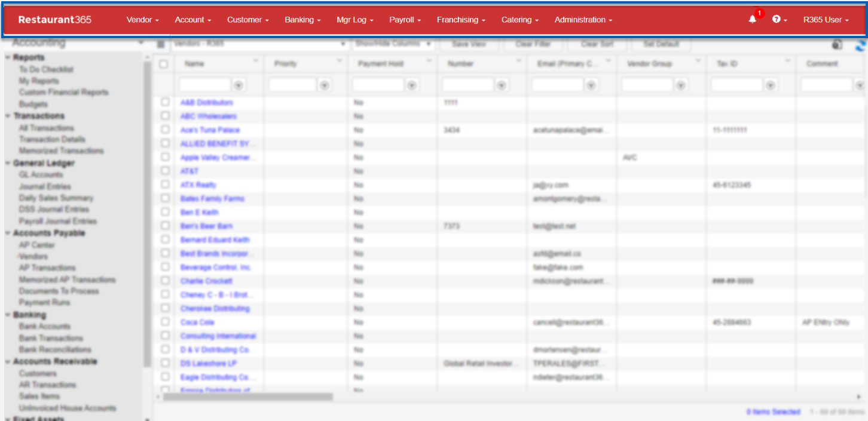Viewport: 868px width, 421px height.
Task: Click the grid menu icon beside Vendors view
Action: tap(160, 44)
